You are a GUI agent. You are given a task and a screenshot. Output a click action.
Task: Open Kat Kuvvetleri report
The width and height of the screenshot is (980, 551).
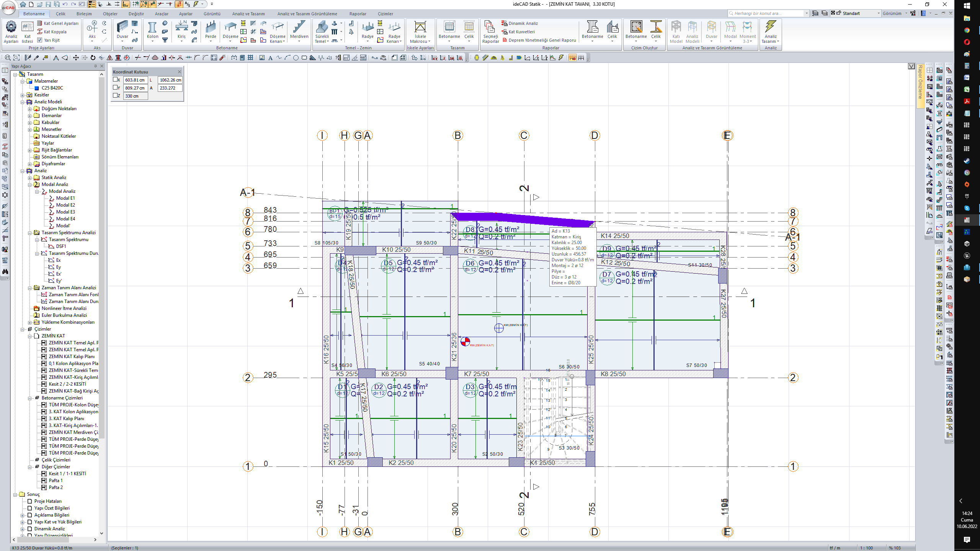(x=518, y=32)
